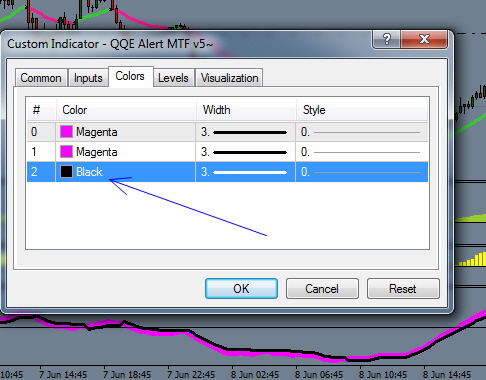
Task: Click the black swatch in row 2
Action: coord(66,172)
